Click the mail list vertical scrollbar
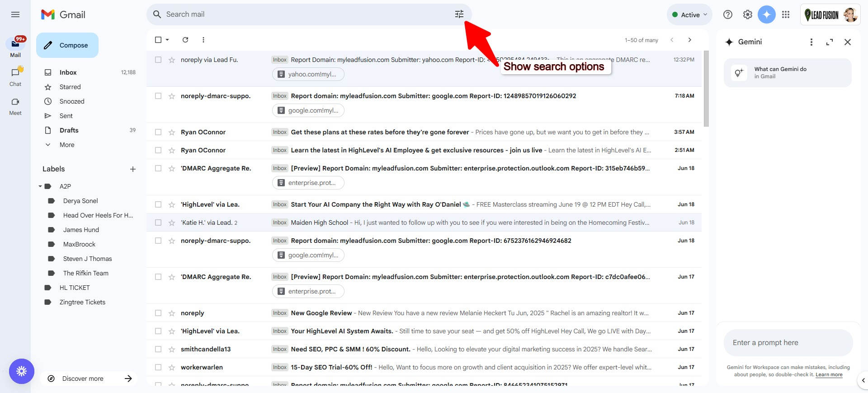 coord(706,89)
